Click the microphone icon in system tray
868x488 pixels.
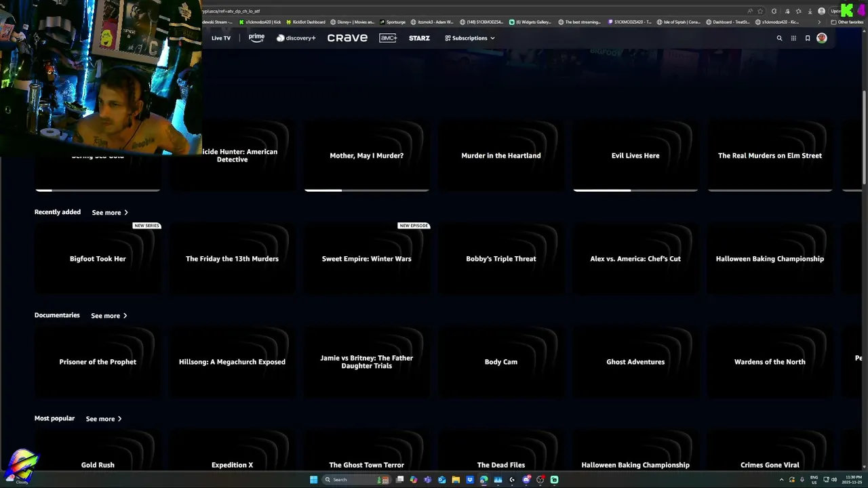tap(802, 479)
